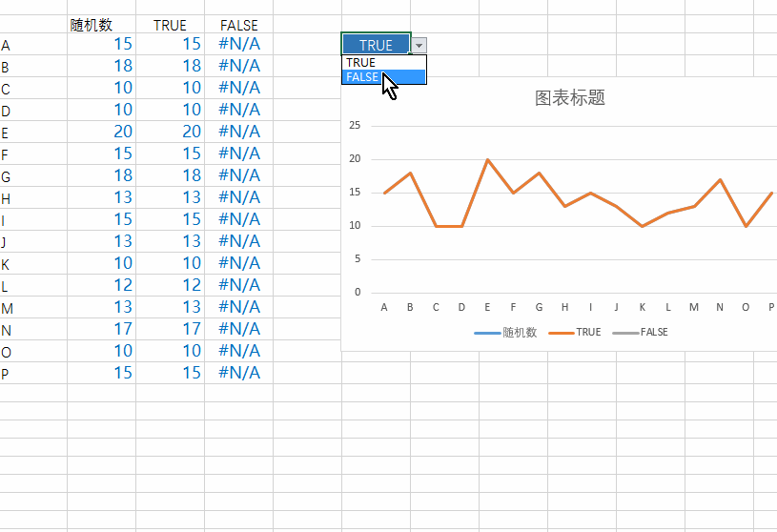Click the horizontal axis label M

694,307
